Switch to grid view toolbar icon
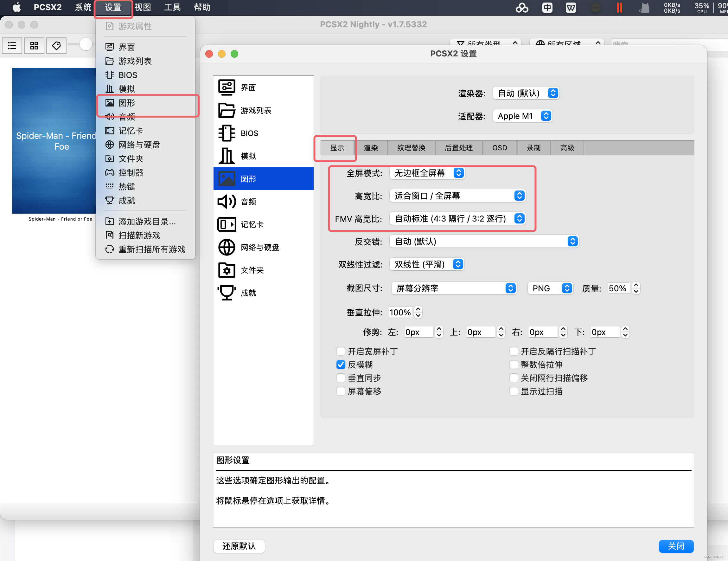This screenshot has height=561, width=728. tap(34, 45)
